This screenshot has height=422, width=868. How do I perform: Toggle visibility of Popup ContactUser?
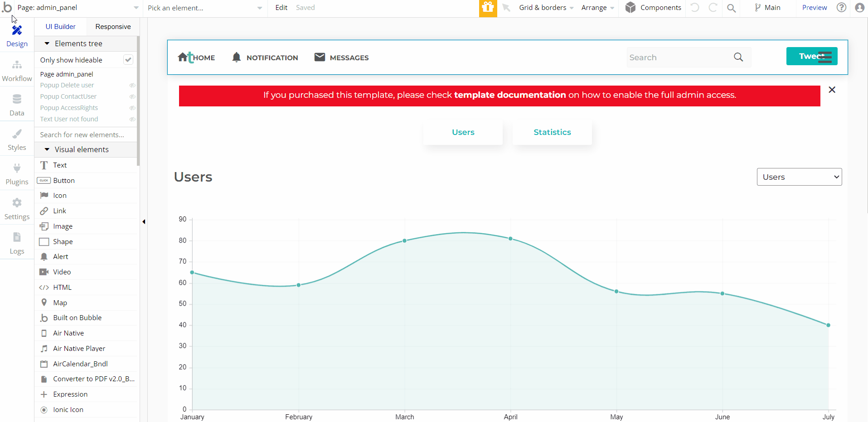pyautogui.click(x=132, y=96)
